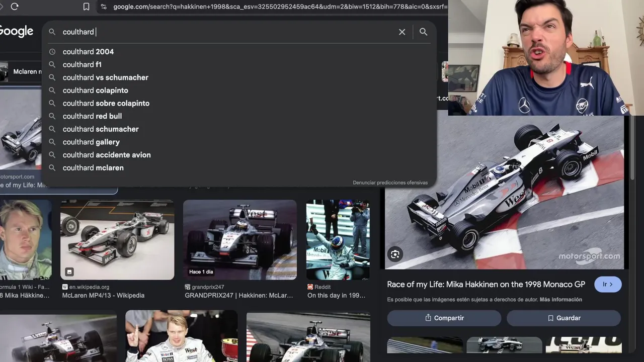Click magnifier icon beside 'coulthard gallery'
Viewport: 644px width, 362px height.
(52, 142)
